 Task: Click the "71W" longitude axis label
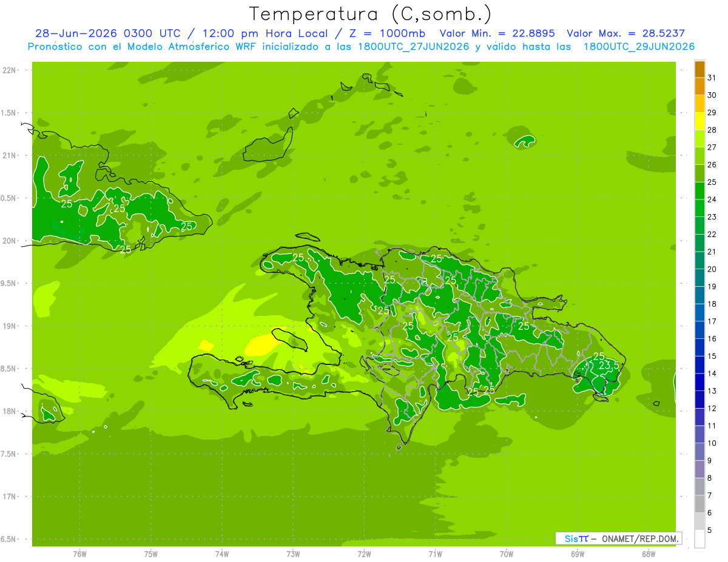(x=435, y=554)
